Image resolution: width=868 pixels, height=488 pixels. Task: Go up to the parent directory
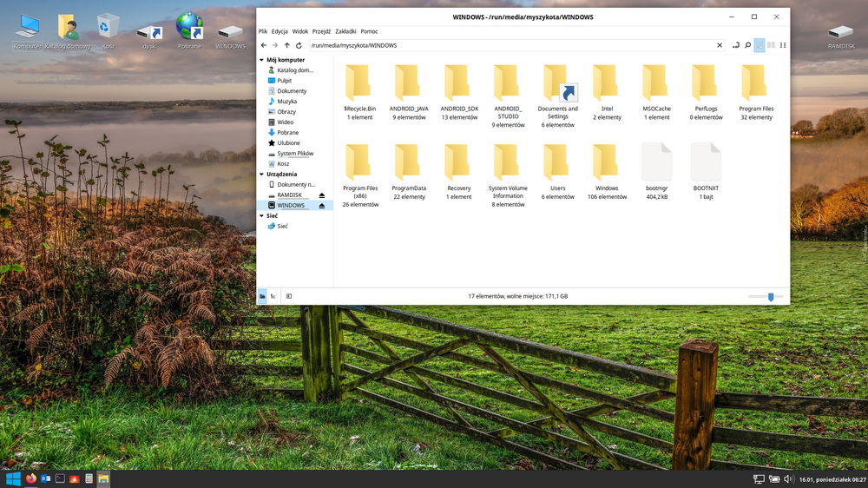click(287, 45)
